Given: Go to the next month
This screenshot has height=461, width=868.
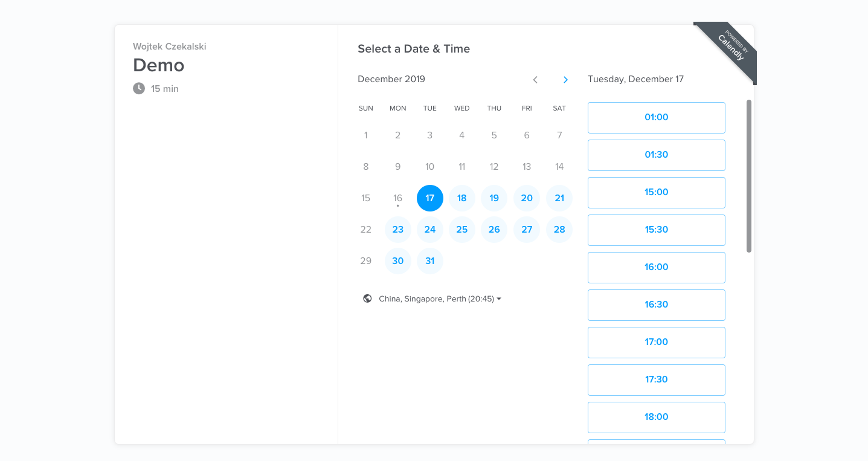Looking at the screenshot, I should tap(565, 80).
